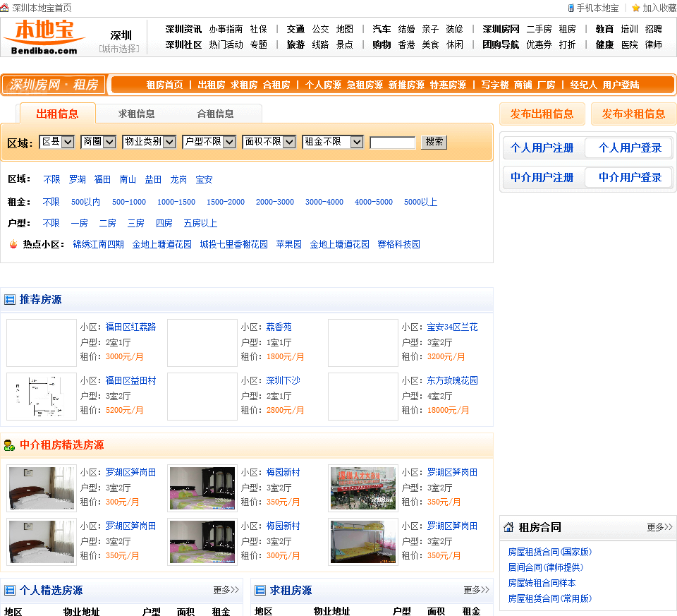This screenshot has width=677, height=616.
Task: Click the phone icon next to 手机本地宝
Action: click(571, 8)
